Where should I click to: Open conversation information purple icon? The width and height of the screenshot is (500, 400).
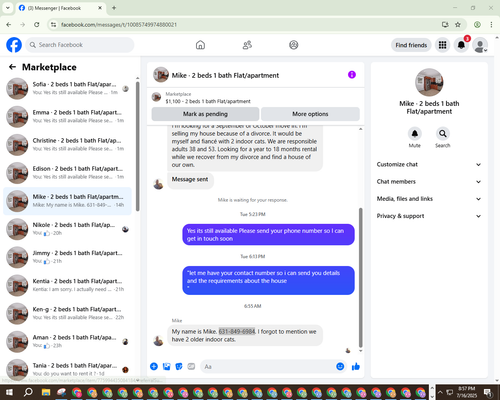click(x=352, y=75)
